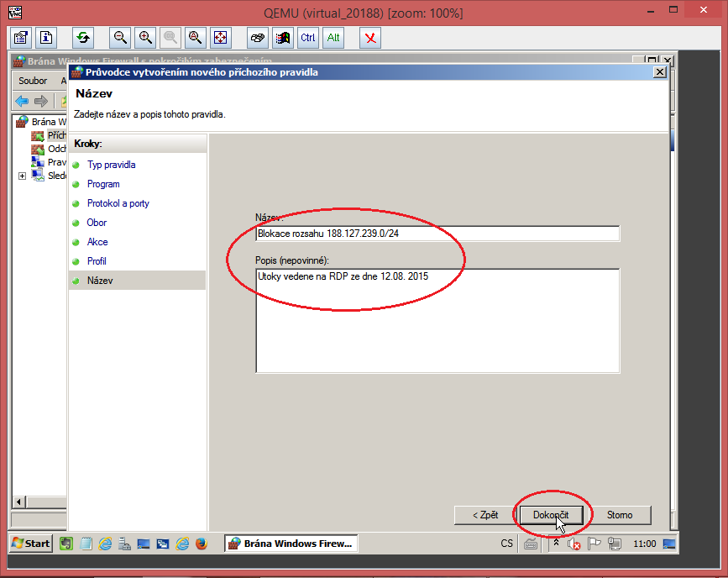This screenshot has width=728, height=578.
Task: Switch VNC viewer to full screen
Action: [221, 38]
